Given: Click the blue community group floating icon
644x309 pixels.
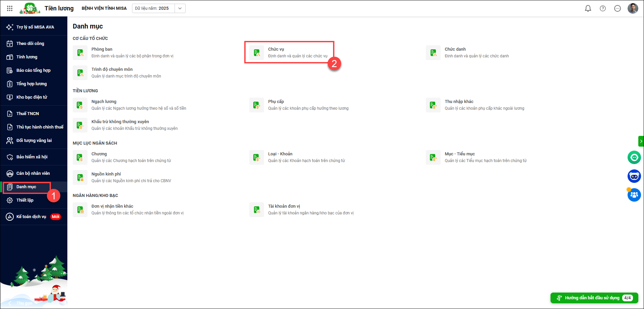Looking at the screenshot, I should pos(634,195).
